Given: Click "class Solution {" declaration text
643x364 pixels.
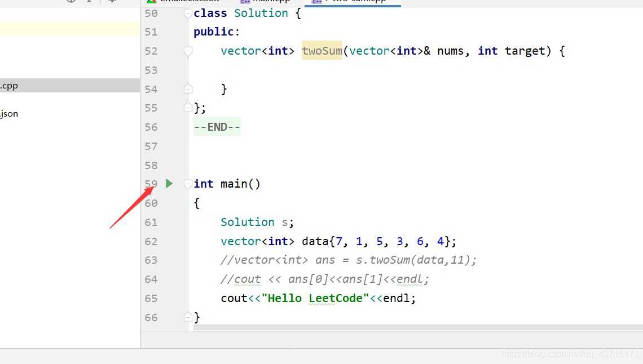Looking at the screenshot, I should pyautogui.click(x=247, y=13).
